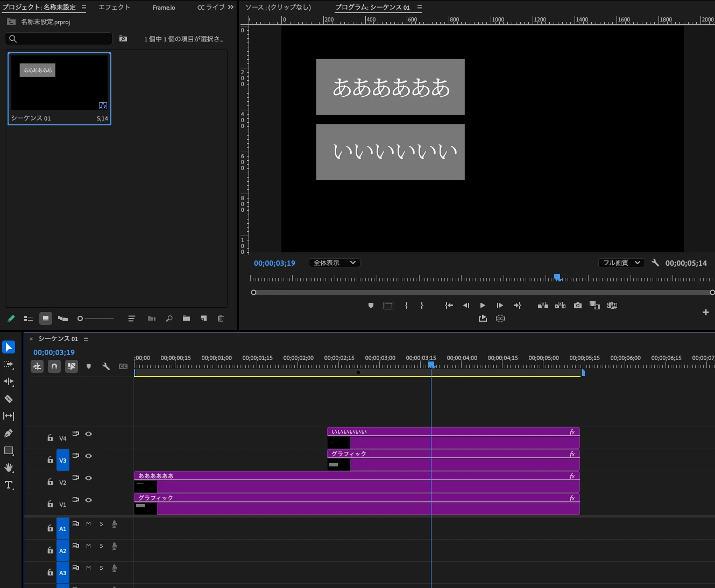Mute audio track A1
Viewport: 715px width, 588px height.
(x=89, y=524)
